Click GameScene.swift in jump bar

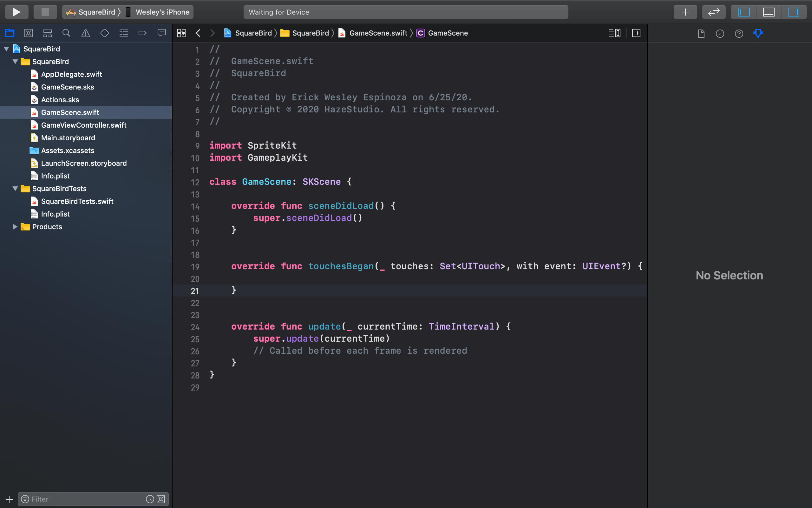[373, 33]
